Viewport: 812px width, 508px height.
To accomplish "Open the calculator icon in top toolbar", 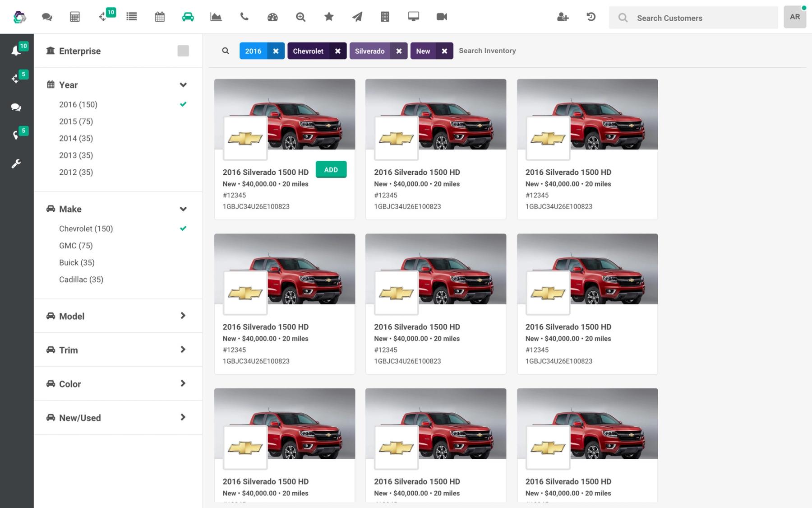I will click(75, 17).
